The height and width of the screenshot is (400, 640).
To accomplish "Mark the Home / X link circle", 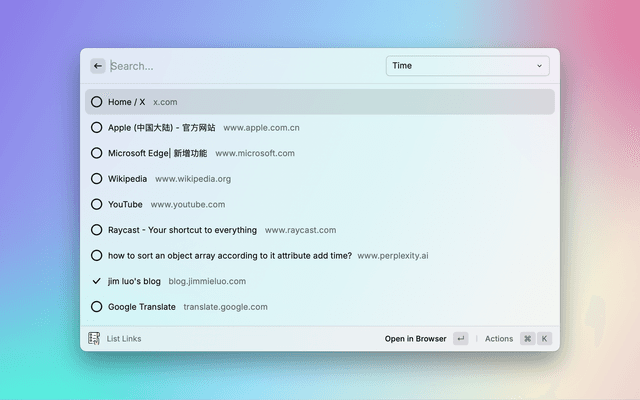I will pyautogui.click(x=96, y=102).
